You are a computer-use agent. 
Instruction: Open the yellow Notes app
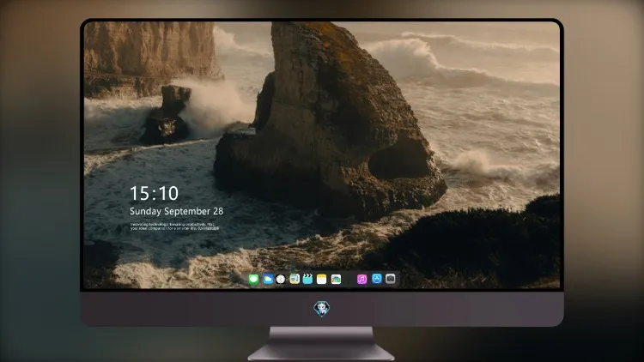tap(322, 280)
